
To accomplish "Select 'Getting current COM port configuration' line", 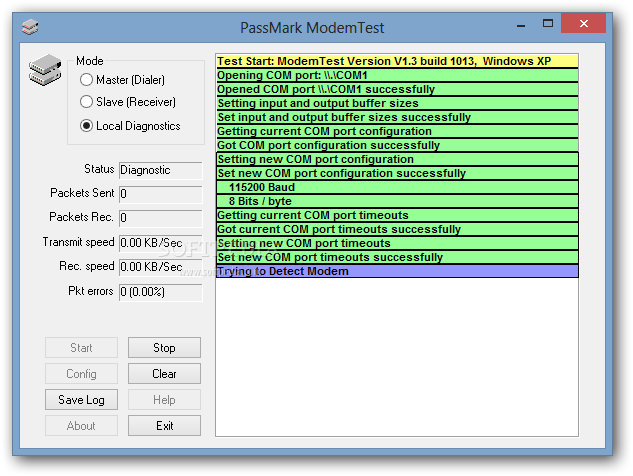I will 397,131.
